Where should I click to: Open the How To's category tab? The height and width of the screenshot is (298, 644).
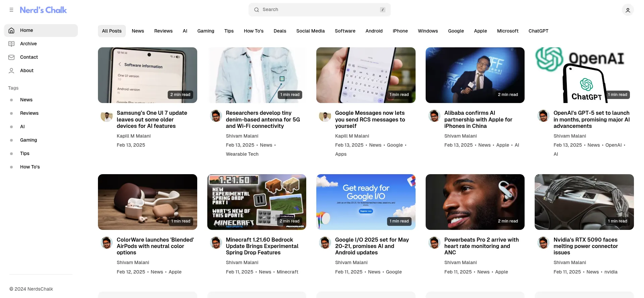pyautogui.click(x=254, y=31)
